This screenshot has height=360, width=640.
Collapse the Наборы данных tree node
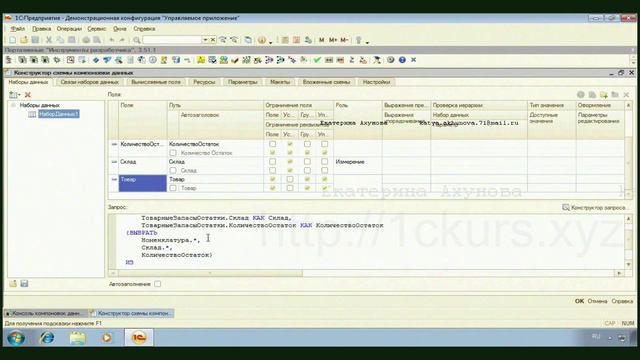tap(13, 105)
